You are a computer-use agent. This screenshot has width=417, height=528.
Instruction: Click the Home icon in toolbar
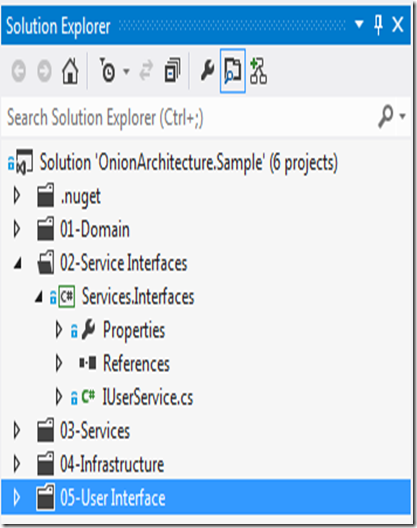pyautogui.click(x=70, y=71)
